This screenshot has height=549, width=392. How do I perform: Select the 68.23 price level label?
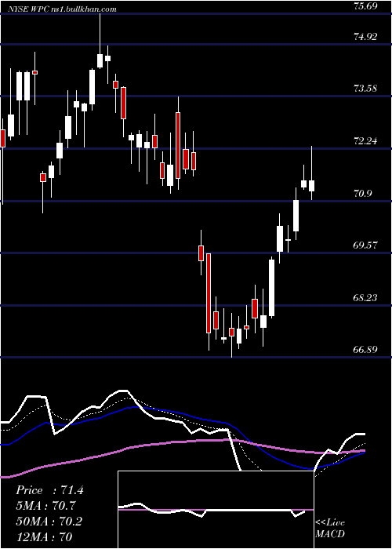pos(366,297)
